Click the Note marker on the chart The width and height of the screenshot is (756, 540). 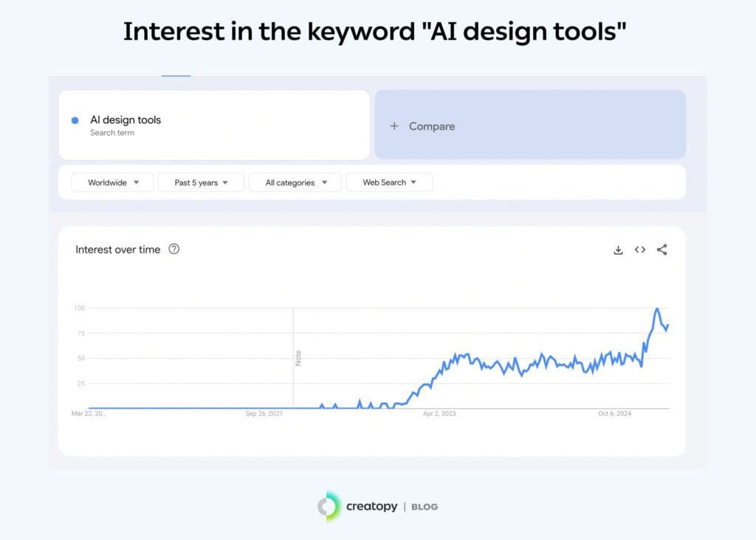[x=298, y=357]
